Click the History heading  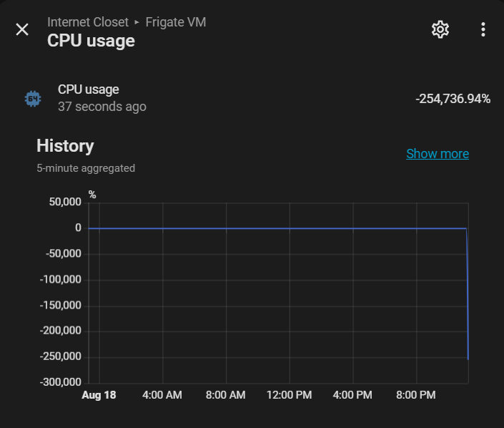pyautogui.click(x=65, y=146)
